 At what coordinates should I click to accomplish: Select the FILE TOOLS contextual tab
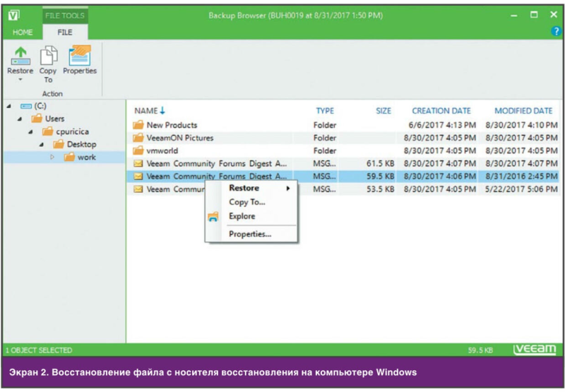(x=65, y=16)
